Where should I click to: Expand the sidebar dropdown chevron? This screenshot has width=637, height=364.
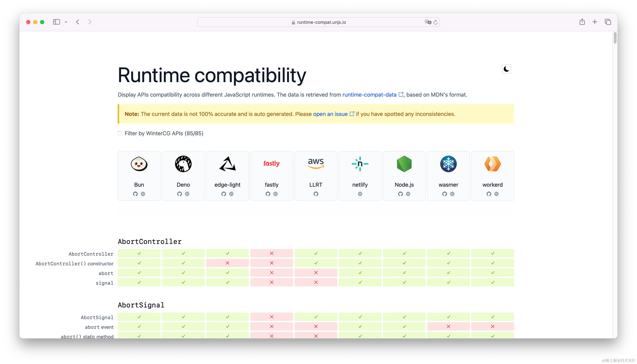(66, 22)
